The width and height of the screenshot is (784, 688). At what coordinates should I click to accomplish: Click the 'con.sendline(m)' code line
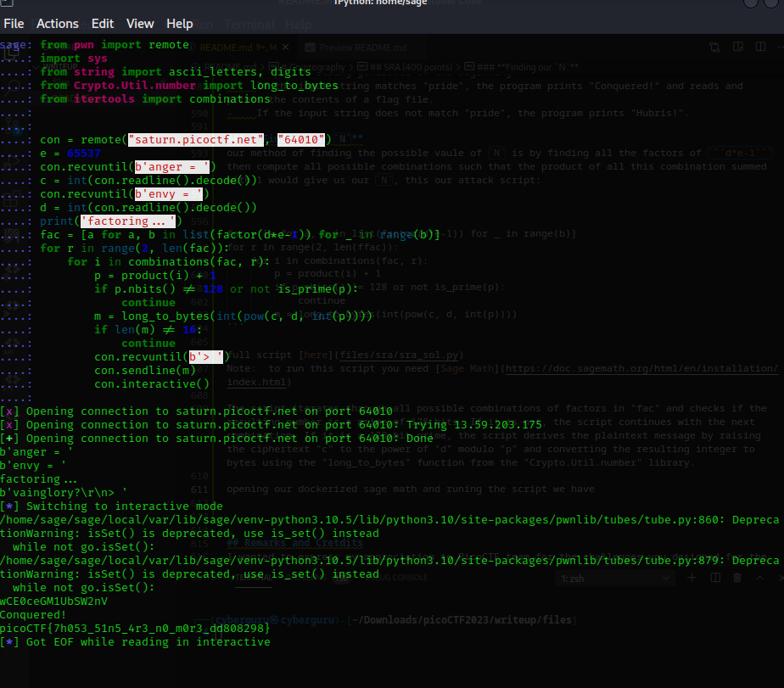(x=145, y=371)
